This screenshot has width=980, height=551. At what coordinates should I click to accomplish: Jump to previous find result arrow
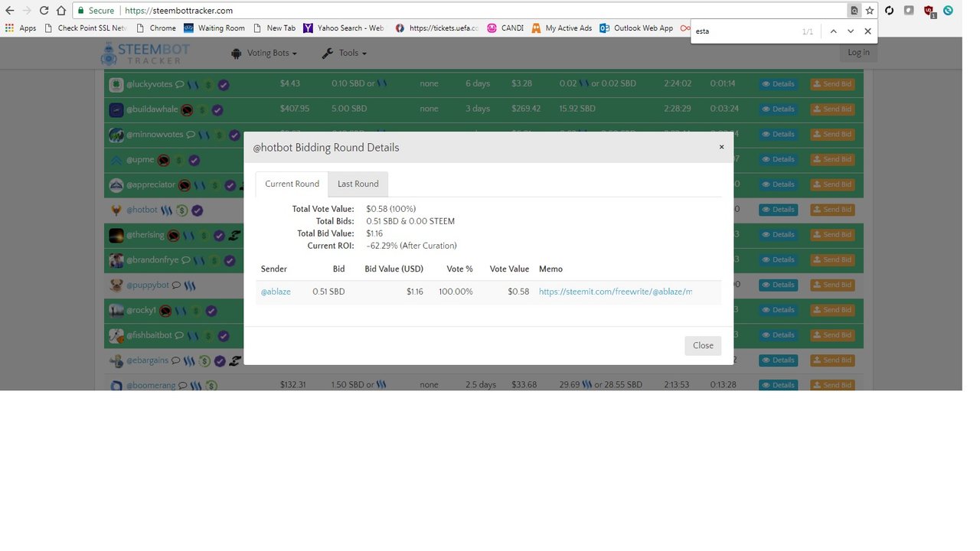click(x=833, y=31)
